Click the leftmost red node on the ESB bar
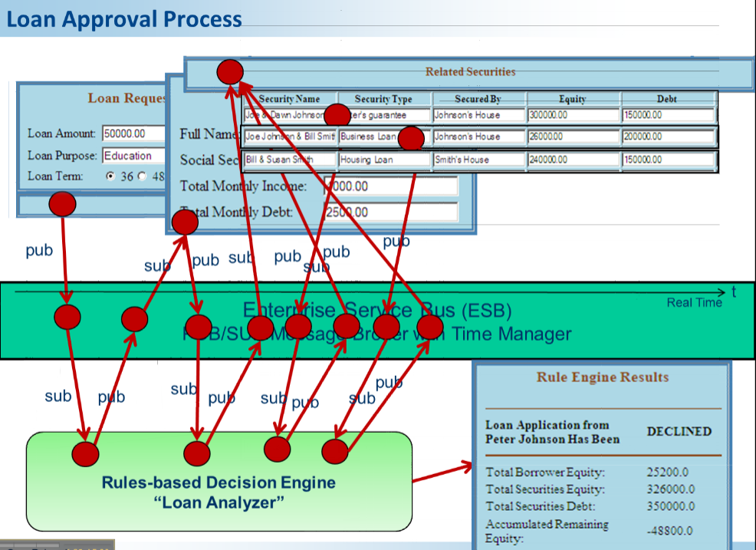 pyautogui.click(x=67, y=317)
